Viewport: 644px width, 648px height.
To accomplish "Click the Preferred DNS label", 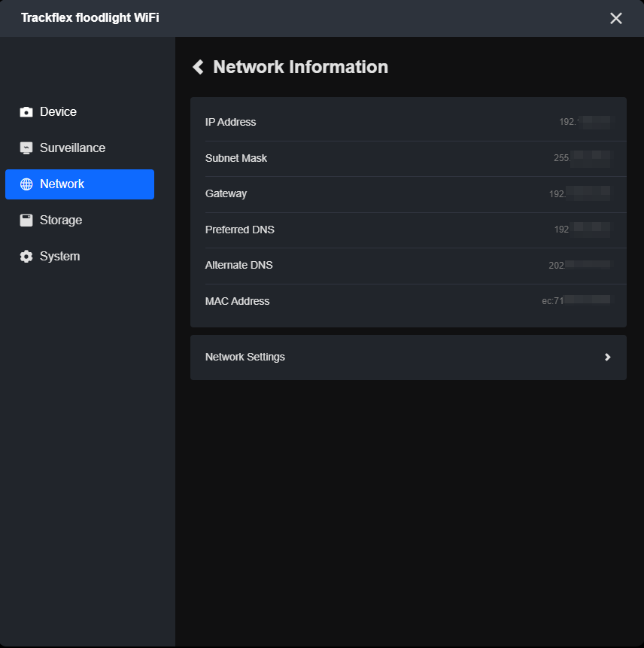I will [x=239, y=230].
